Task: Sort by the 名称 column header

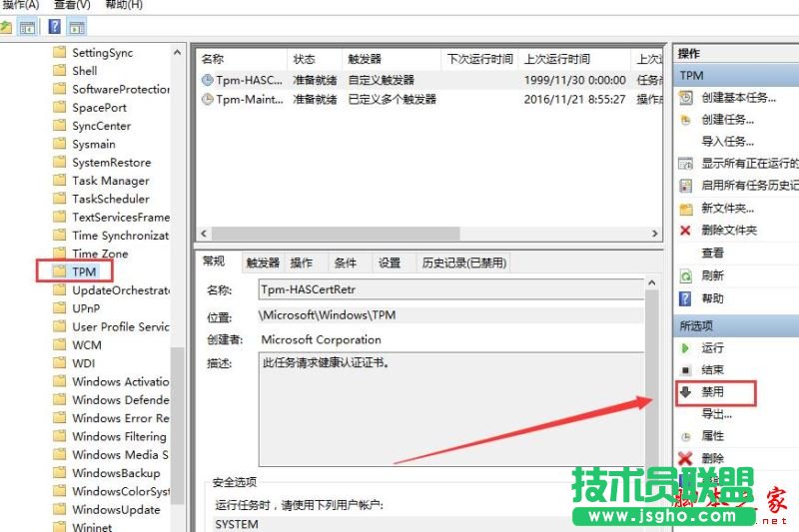Action: click(243, 59)
